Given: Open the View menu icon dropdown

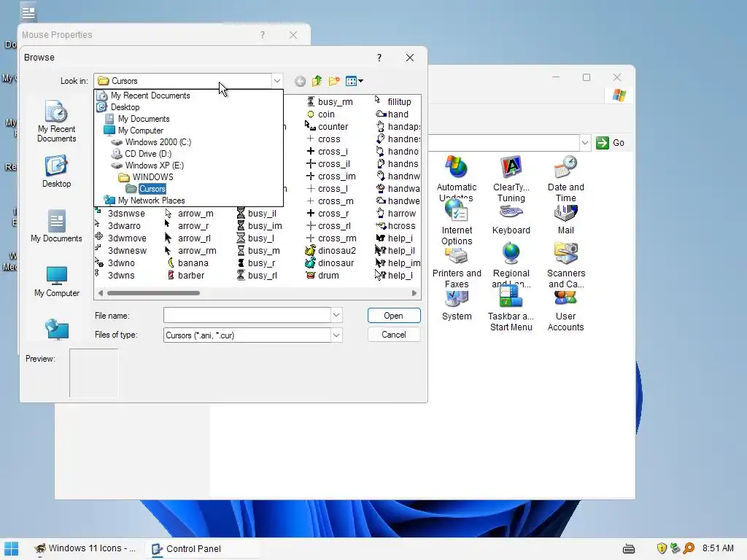Looking at the screenshot, I should [x=354, y=81].
